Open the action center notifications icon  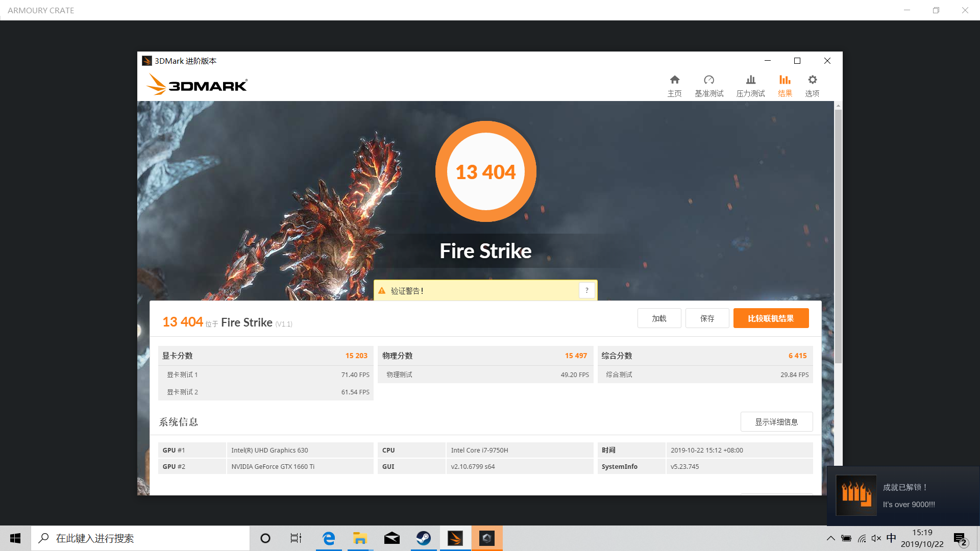[961, 539]
